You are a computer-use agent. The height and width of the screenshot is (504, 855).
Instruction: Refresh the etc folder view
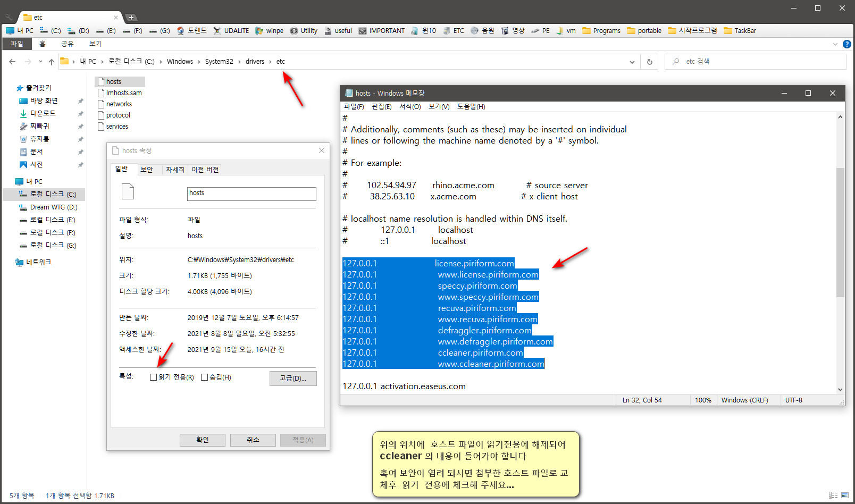tap(649, 62)
